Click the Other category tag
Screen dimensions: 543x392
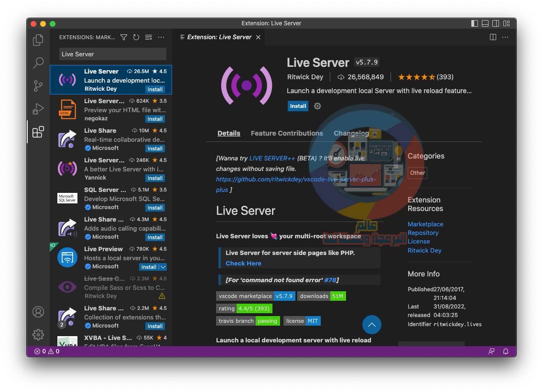[417, 173]
